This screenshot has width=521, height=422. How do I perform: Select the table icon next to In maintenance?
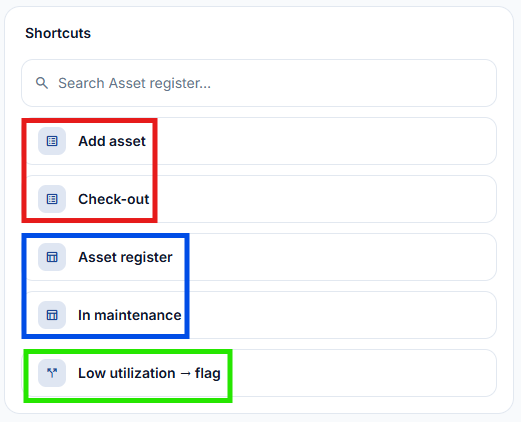[52, 315]
